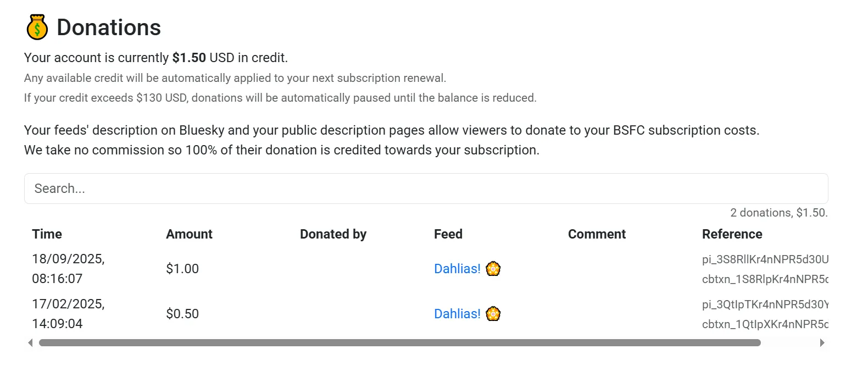Click the flower icon in the $1.00 donation row
The width and height of the screenshot is (868, 382).
493,269
